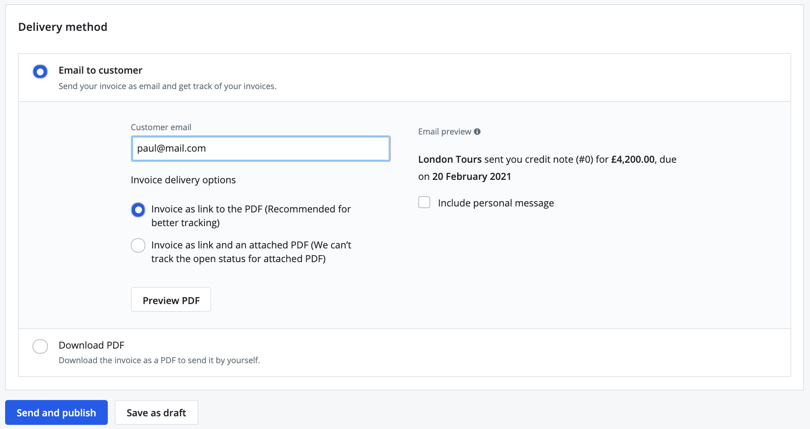
Task: Click the Download PDF title text
Action: point(91,345)
